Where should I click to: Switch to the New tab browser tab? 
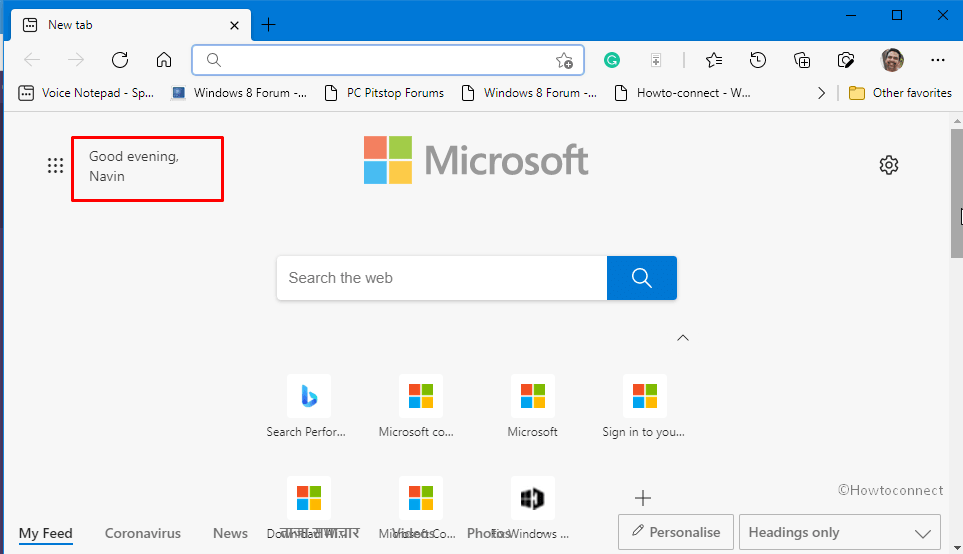point(131,25)
